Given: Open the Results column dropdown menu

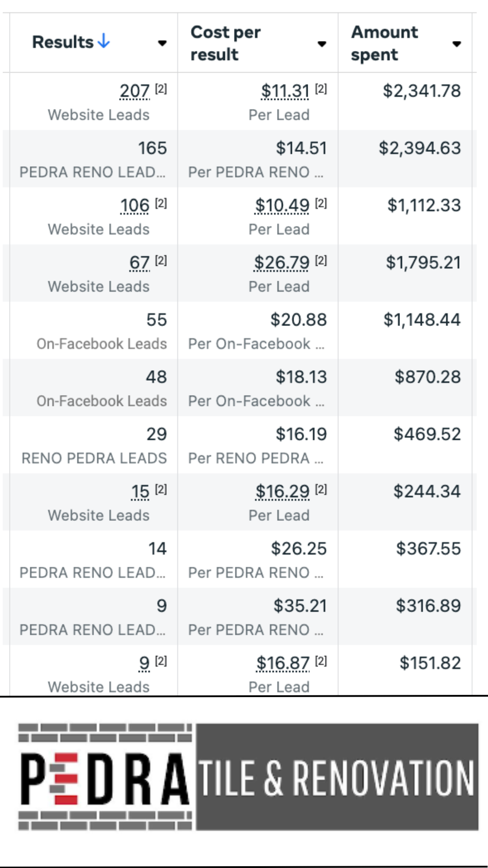Looking at the screenshot, I should tap(162, 43).
